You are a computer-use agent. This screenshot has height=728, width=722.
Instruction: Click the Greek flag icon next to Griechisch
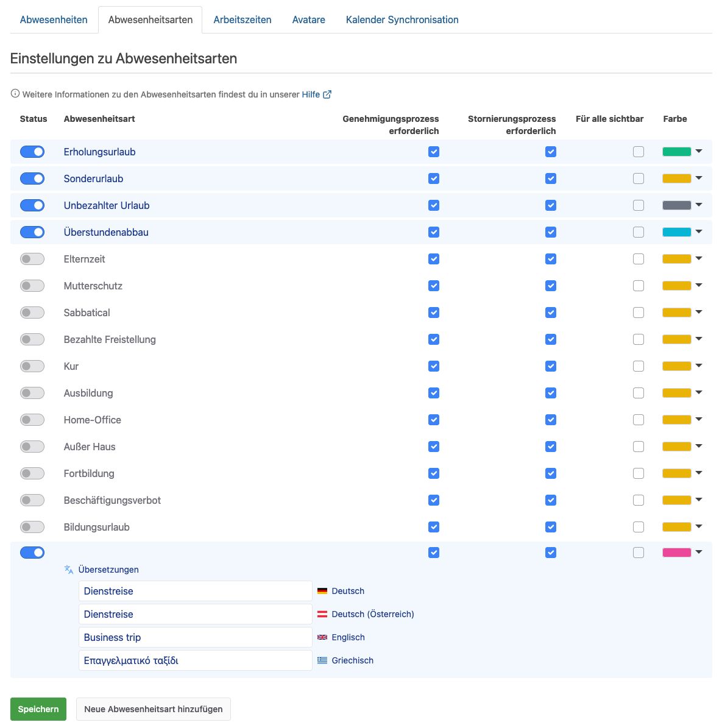[x=322, y=660]
